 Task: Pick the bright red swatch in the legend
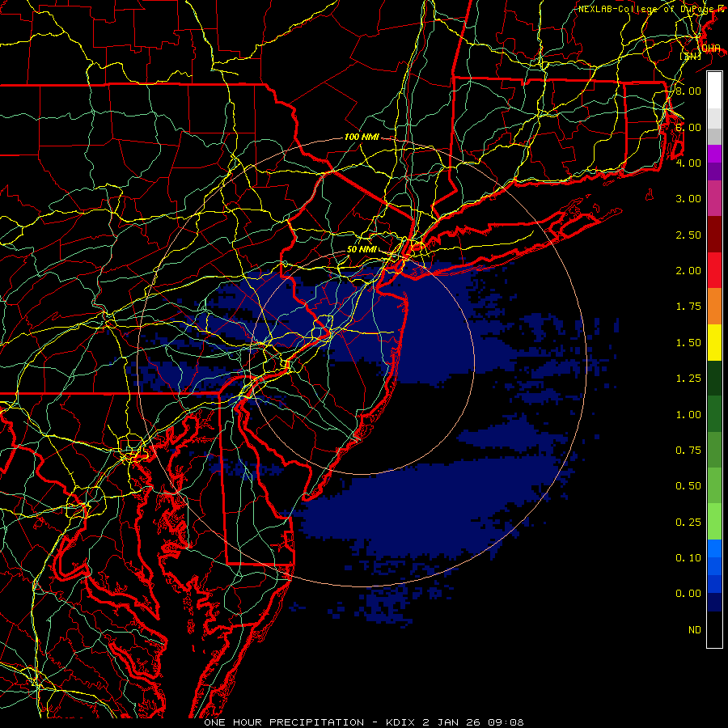(714, 270)
